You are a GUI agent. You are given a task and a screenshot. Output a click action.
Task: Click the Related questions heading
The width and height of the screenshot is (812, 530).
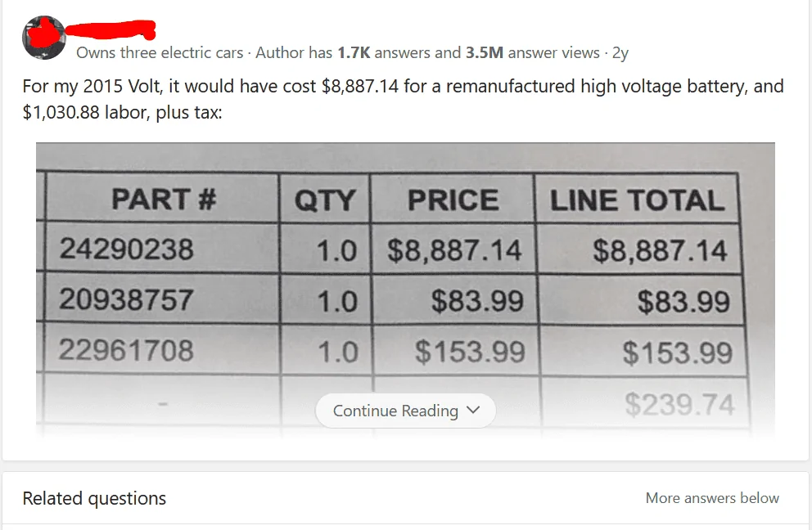[94, 498]
